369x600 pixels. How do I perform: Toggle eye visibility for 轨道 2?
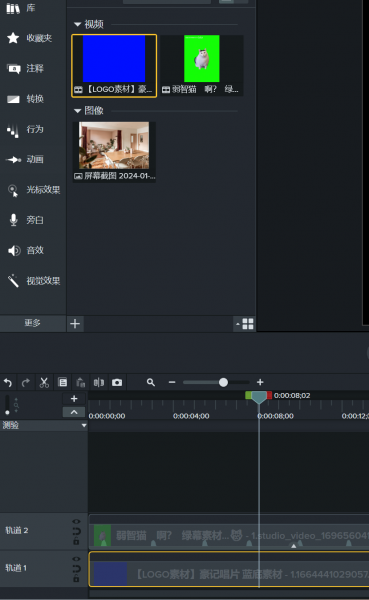[x=77, y=522]
